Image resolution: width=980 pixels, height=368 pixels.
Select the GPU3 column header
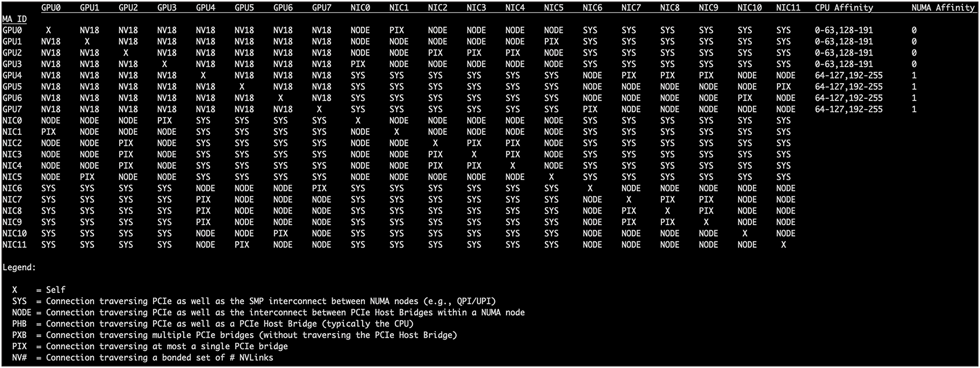pyautogui.click(x=167, y=8)
